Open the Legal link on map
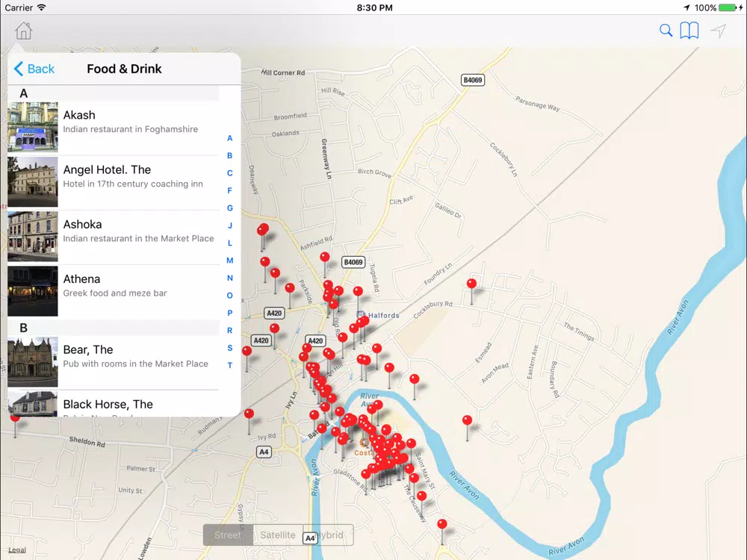Screen dimensions: 747x560 point(17,550)
